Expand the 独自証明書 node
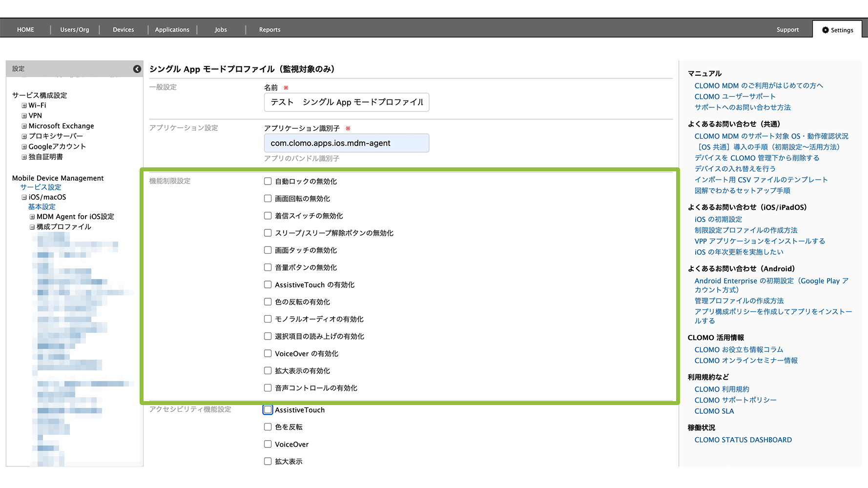This screenshot has width=868, height=488. 24,157
